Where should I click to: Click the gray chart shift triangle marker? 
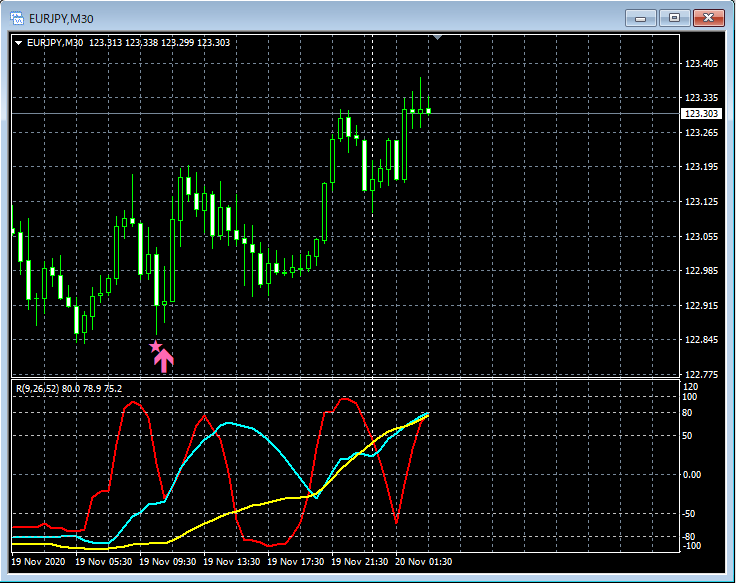click(x=436, y=37)
